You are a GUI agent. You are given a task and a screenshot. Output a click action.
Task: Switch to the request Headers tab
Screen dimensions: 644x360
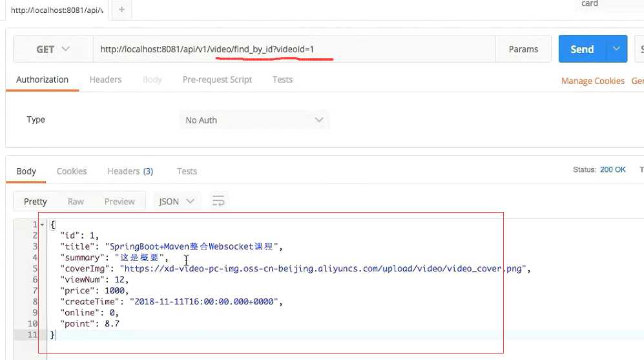tap(105, 79)
